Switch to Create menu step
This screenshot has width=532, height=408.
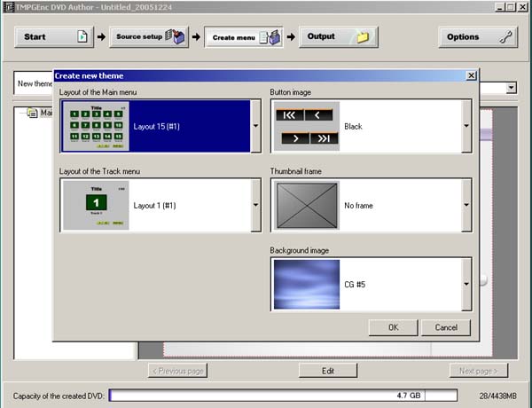(x=244, y=37)
